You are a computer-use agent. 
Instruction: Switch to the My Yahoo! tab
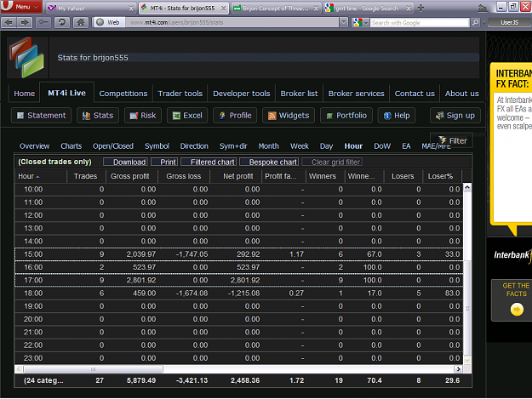click(x=90, y=8)
